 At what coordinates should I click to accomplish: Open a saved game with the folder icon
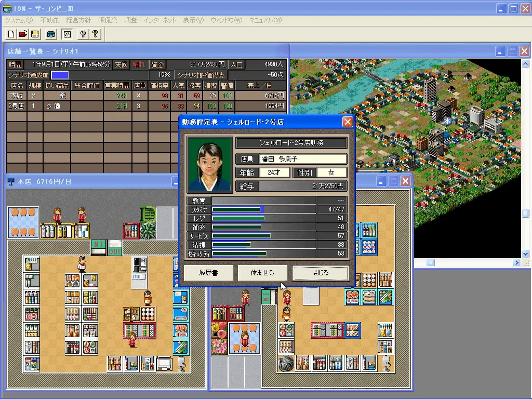tap(23, 32)
